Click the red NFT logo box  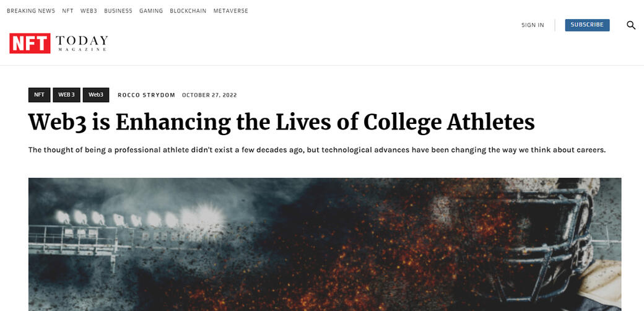tap(30, 43)
